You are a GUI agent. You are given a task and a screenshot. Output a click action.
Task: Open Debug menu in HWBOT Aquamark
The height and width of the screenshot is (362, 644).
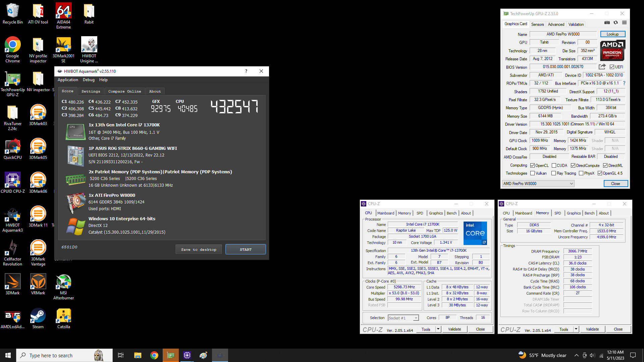tap(89, 80)
